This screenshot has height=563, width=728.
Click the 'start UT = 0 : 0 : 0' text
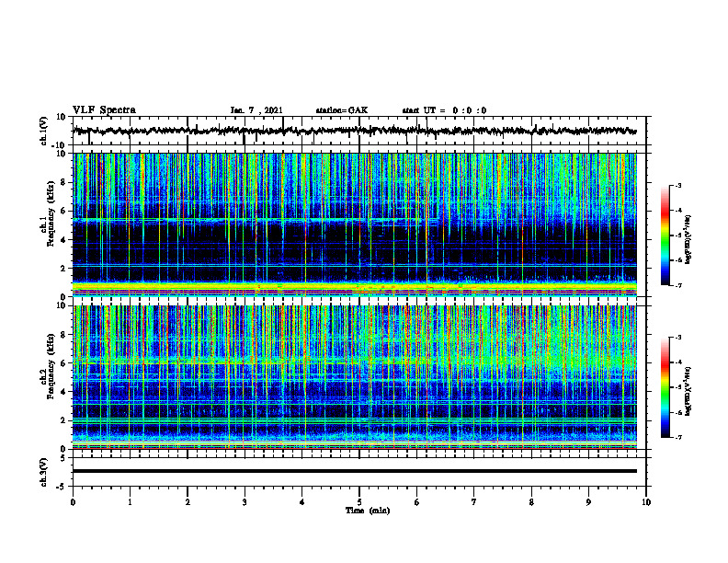(444, 110)
